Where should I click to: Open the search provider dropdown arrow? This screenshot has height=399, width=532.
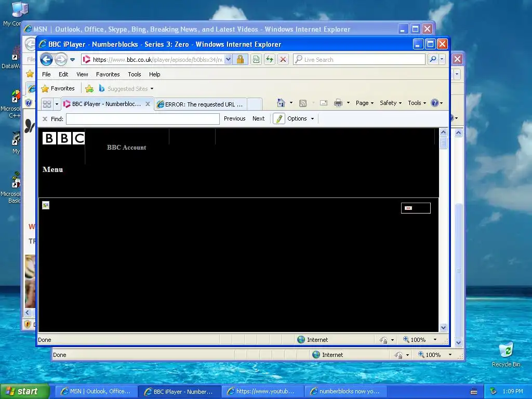pyautogui.click(x=442, y=59)
